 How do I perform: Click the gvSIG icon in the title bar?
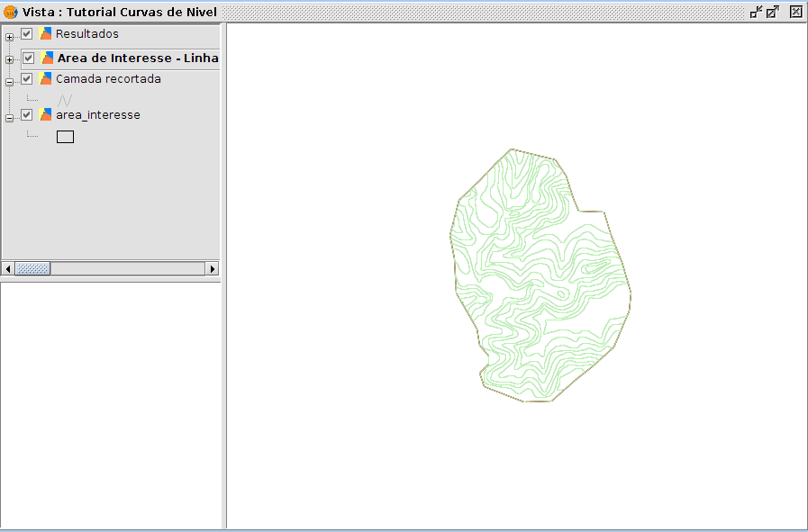[x=11, y=13]
